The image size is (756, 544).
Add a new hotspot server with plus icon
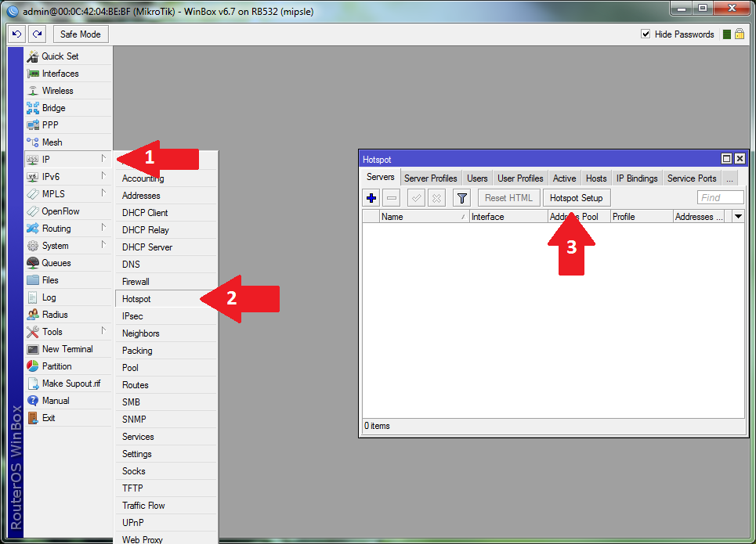[x=371, y=198]
